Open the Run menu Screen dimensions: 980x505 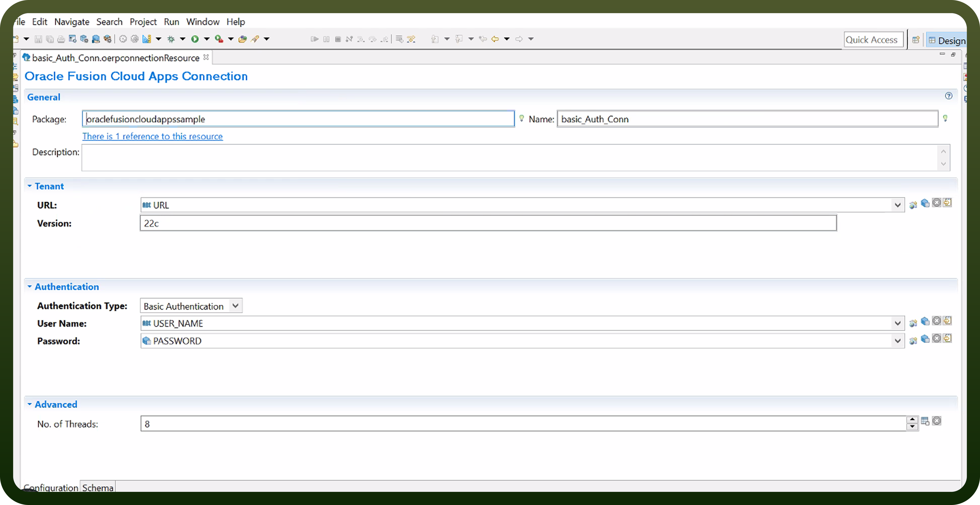tap(172, 22)
